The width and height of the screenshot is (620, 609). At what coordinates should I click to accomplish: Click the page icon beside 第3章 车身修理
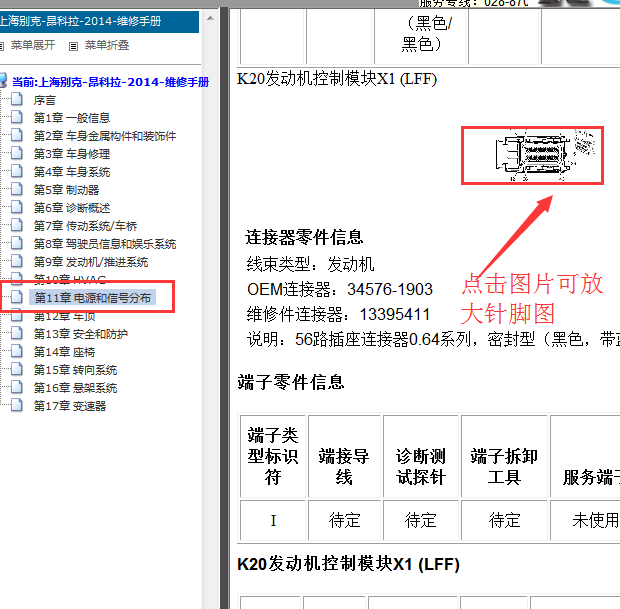click(x=17, y=153)
